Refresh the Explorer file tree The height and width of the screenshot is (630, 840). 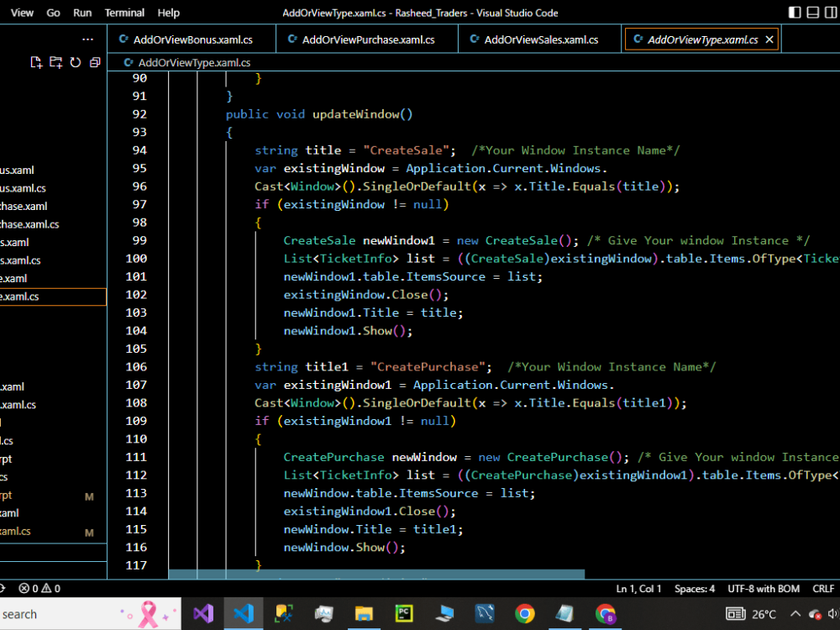[76, 62]
